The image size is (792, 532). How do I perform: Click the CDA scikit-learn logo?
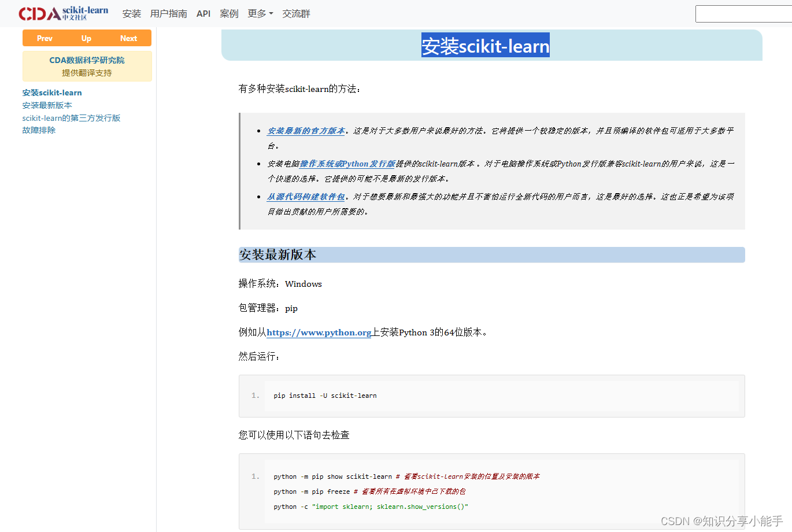(64, 13)
